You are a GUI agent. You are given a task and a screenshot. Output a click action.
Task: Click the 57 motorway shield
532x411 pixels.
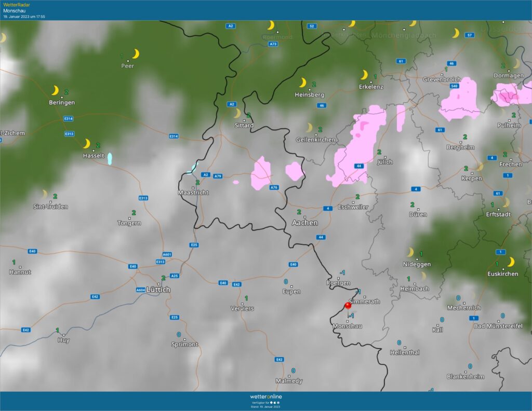tap(470, 35)
